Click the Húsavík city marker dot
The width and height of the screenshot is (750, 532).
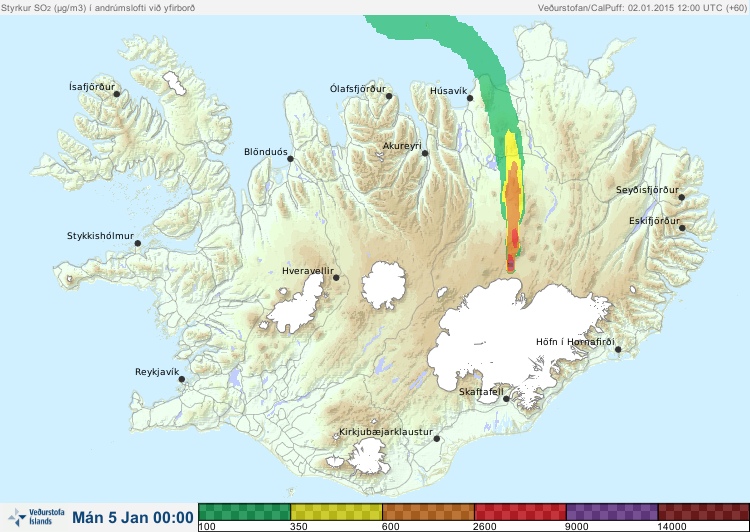[470, 98]
